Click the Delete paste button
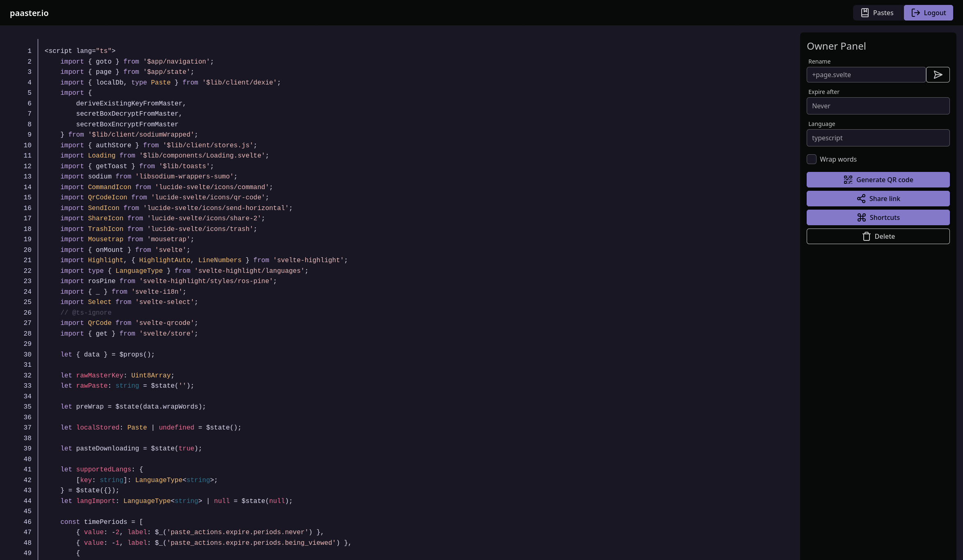The width and height of the screenshot is (963, 560). coord(884,236)
